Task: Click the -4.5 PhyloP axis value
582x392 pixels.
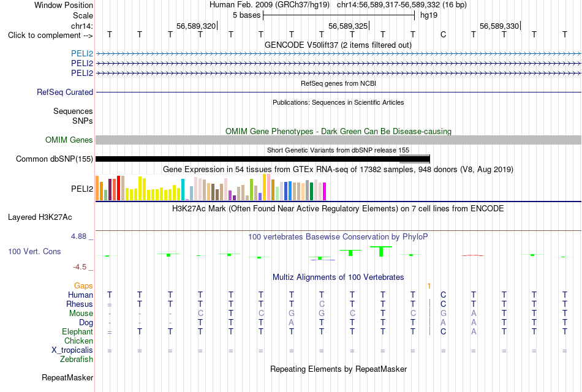Action: 80,267
